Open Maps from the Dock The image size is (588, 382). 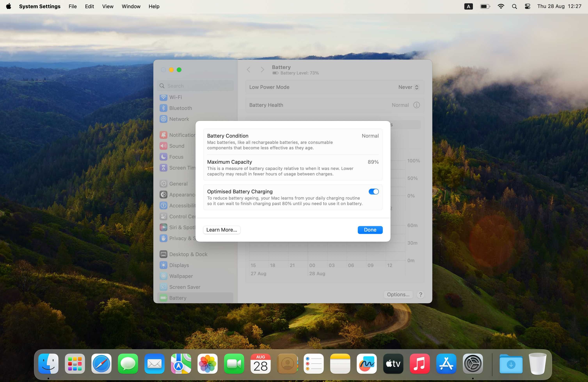[x=181, y=363]
